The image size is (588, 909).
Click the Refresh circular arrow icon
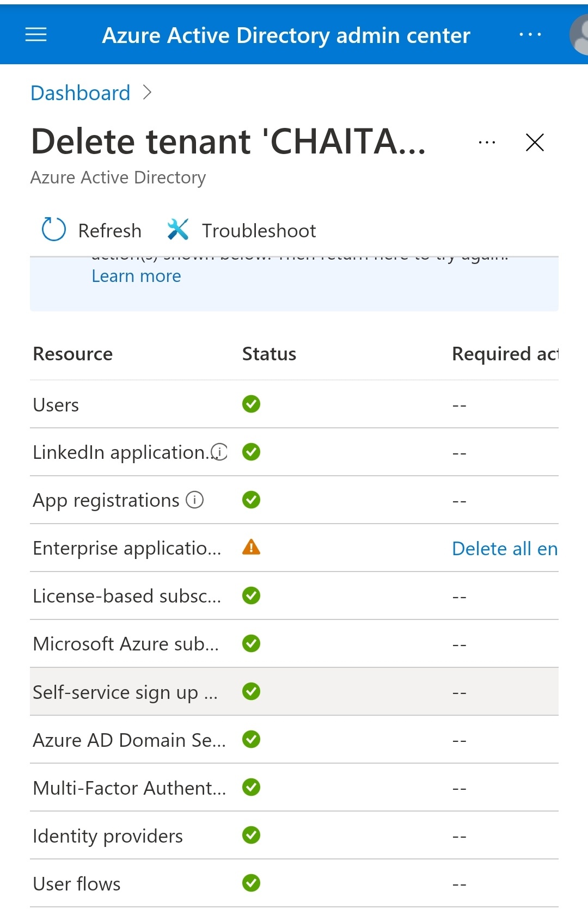click(54, 229)
